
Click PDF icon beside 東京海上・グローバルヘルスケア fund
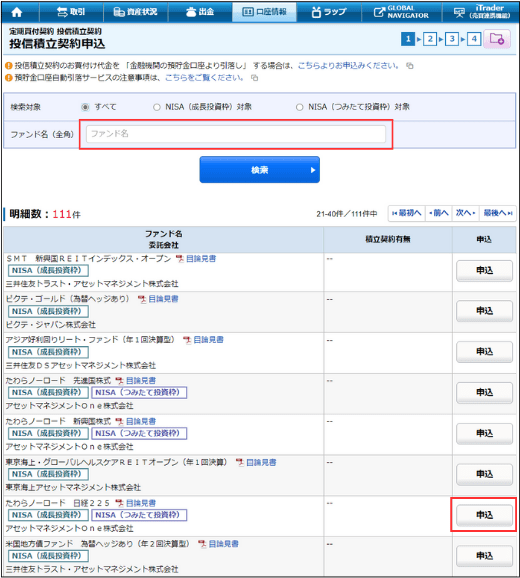[240, 462]
